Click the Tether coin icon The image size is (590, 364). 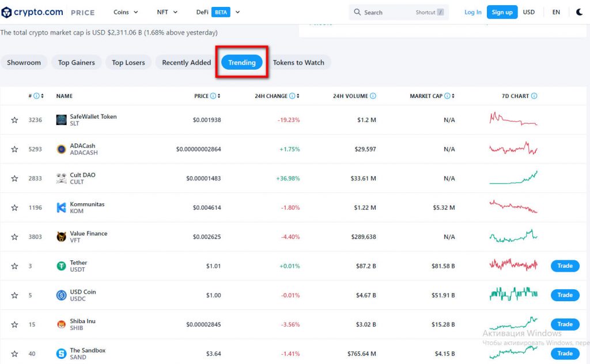pyautogui.click(x=61, y=266)
